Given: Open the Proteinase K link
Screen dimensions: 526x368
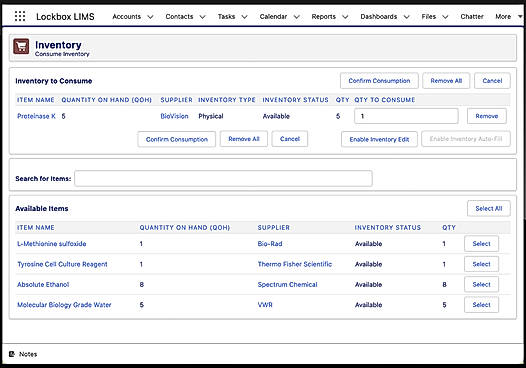Looking at the screenshot, I should pyautogui.click(x=36, y=116).
